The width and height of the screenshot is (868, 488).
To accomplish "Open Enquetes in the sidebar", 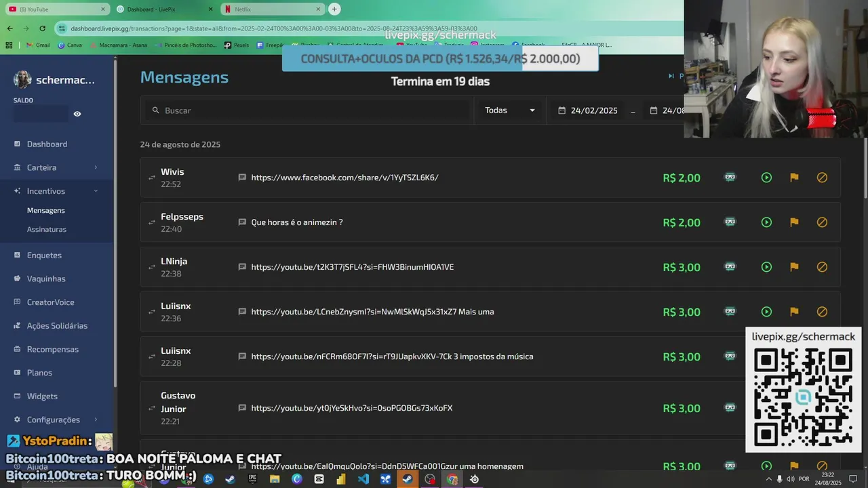I will [x=44, y=255].
